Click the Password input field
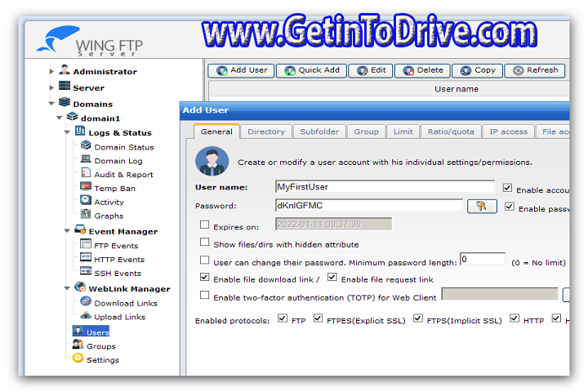This screenshot has width=588, height=392. click(x=369, y=205)
